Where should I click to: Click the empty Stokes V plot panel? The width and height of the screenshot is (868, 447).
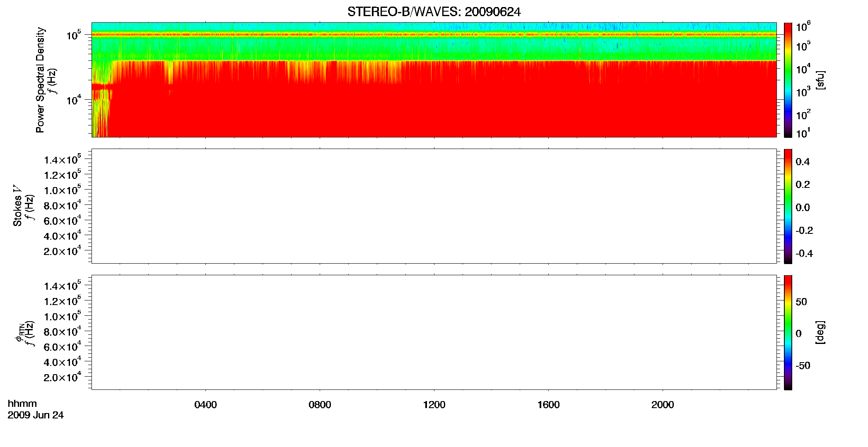(434, 206)
